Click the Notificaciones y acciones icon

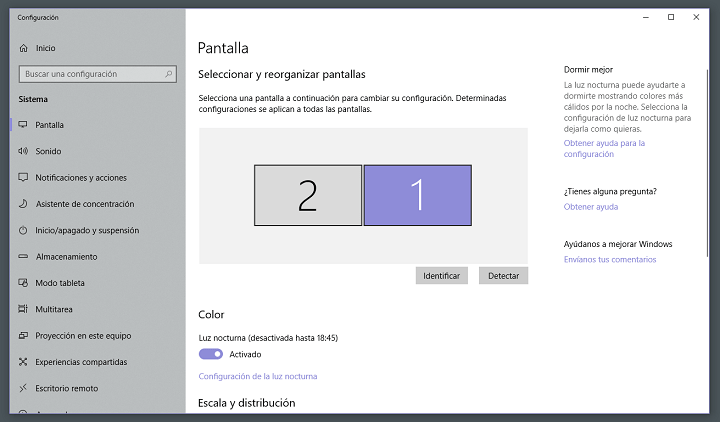[23, 177]
